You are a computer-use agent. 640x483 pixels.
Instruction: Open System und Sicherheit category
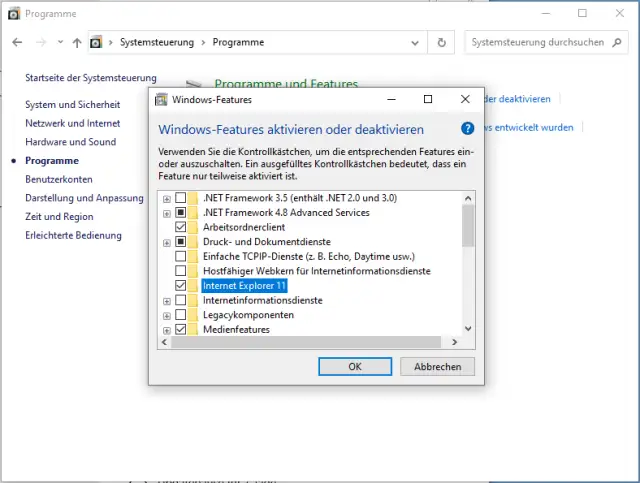(x=73, y=105)
